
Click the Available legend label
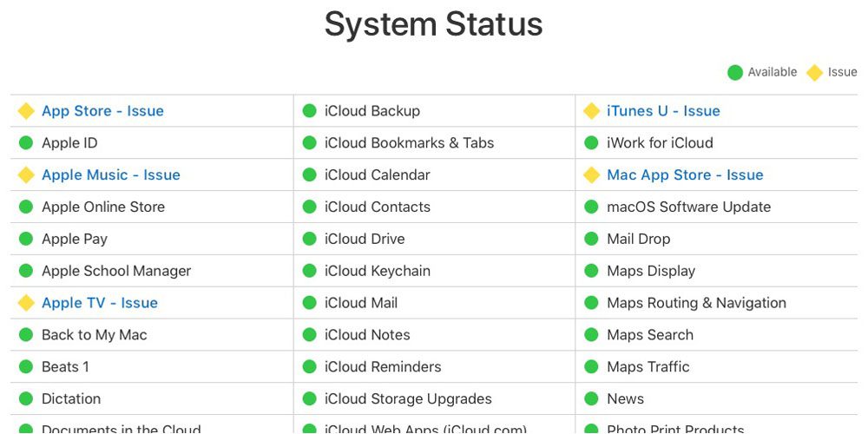coord(773,72)
